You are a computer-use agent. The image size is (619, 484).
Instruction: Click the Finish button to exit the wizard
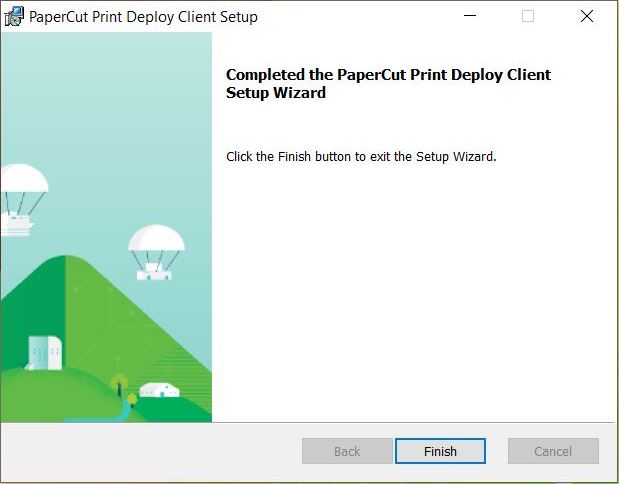(440, 451)
